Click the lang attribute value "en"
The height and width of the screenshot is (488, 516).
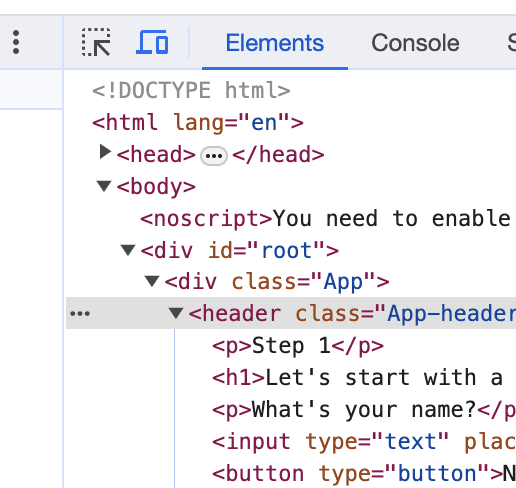tap(264, 122)
